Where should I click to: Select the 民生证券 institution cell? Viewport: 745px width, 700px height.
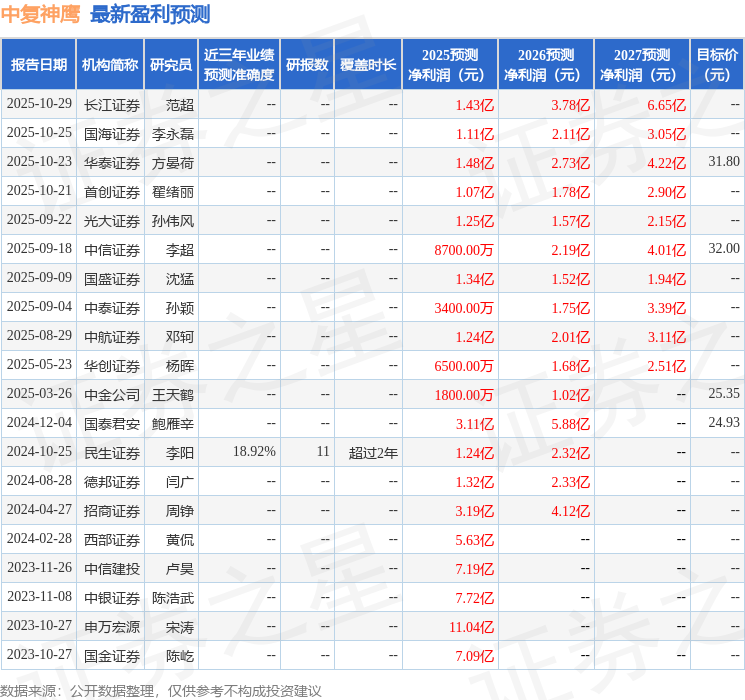112,453
